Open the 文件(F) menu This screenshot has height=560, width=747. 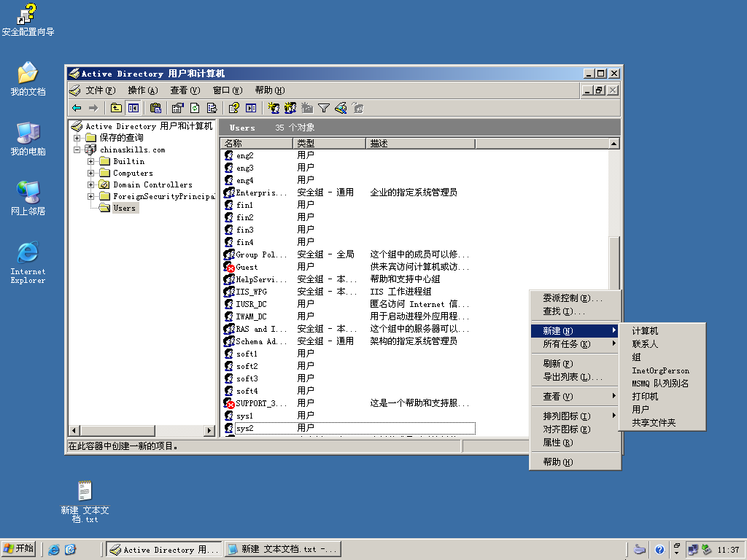pyautogui.click(x=100, y=90)
